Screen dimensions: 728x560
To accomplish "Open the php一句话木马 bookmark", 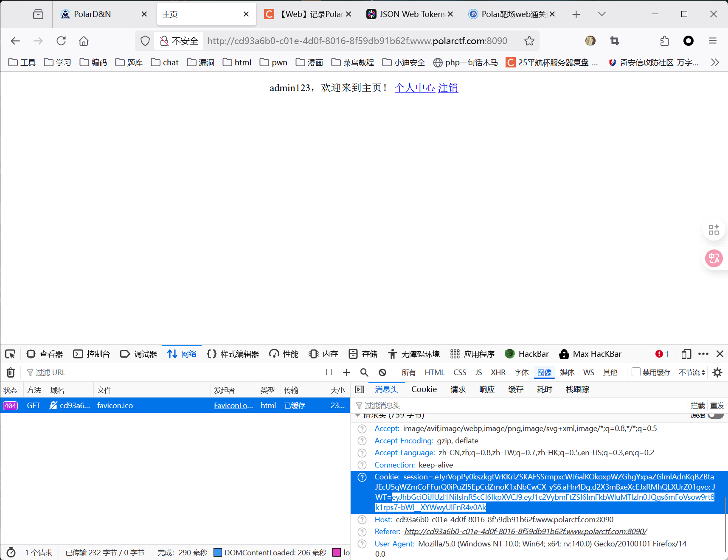I will [x=466, y=62].
